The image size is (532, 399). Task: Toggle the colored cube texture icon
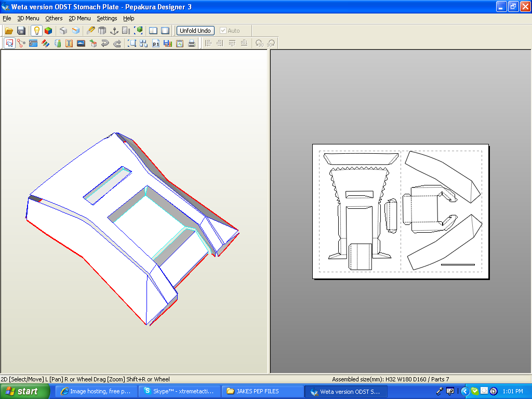tap(48, 31)
